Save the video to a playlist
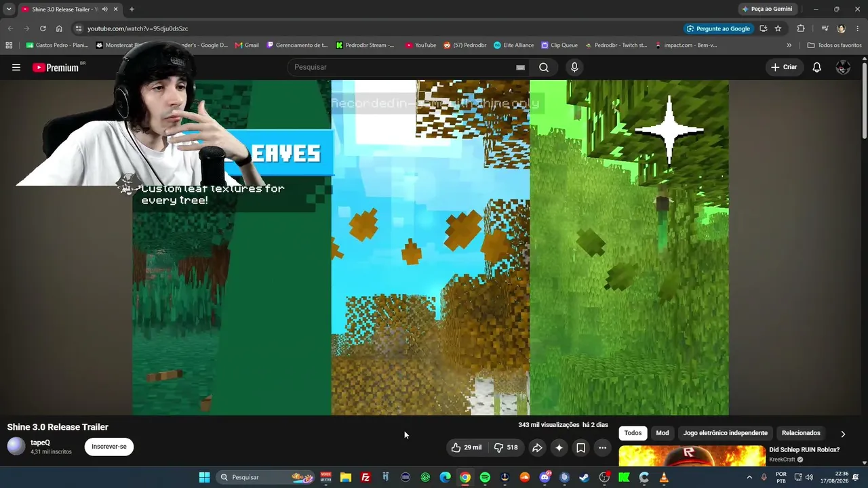Viewport: 868px width, 488px height. 580,447
